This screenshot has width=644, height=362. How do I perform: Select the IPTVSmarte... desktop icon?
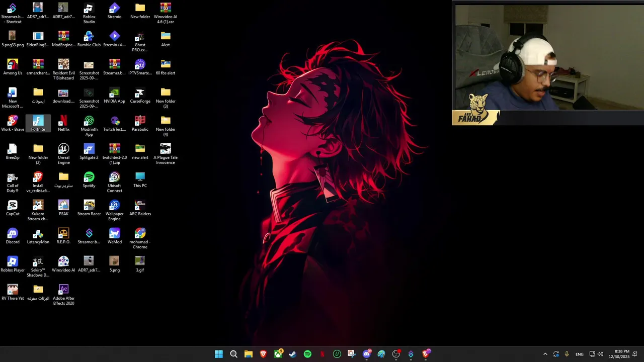point(140,67)
